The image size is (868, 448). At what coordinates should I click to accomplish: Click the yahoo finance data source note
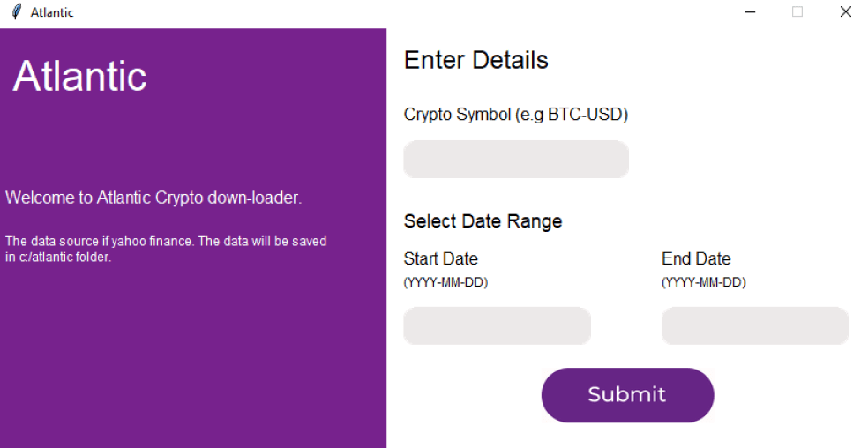(x=166, y=250)
